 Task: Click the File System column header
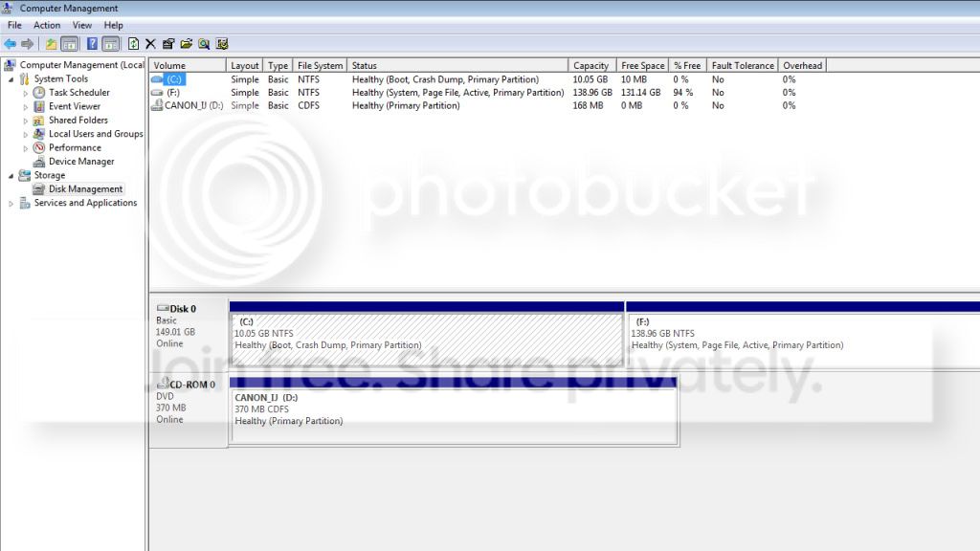click(x=320, y=66)
